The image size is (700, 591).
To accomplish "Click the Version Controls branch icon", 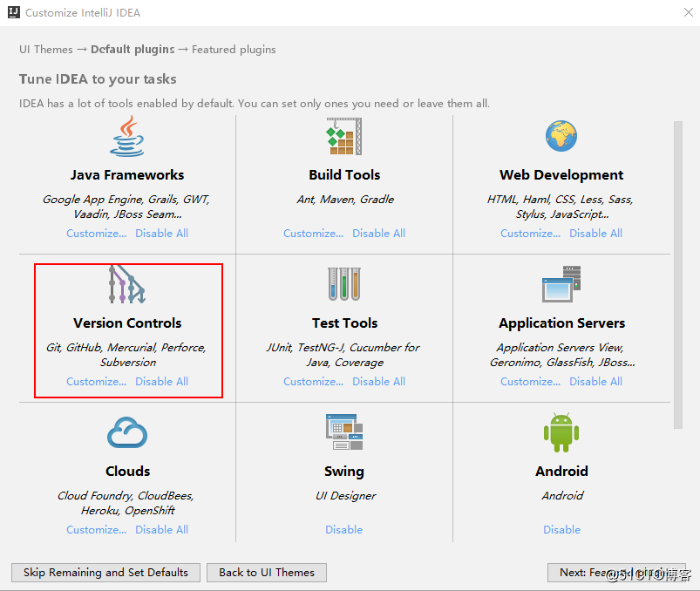I will coord(127,284).
